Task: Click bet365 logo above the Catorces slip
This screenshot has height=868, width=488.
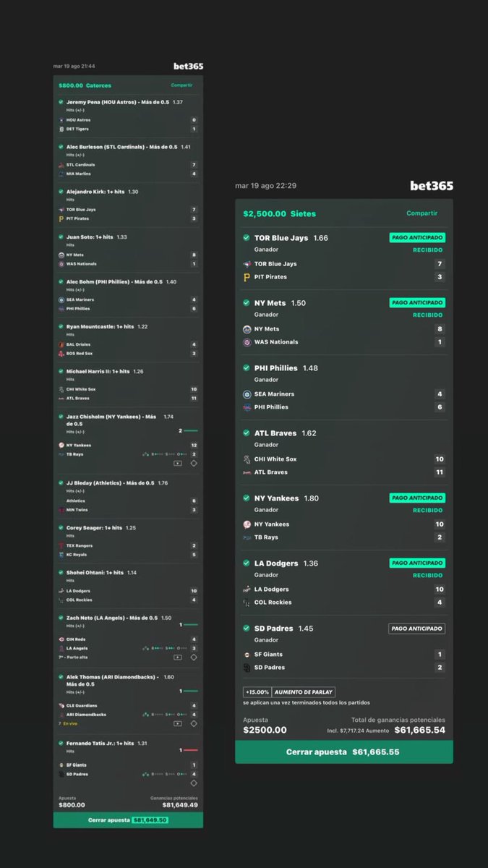Action: coord(188,67)
